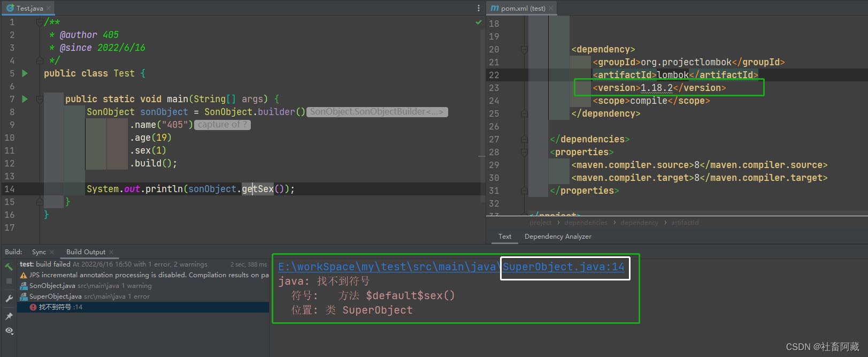Expand the folded SonObjectBuilder type hint
Image resolution: width=868 pixels, height=357 pixels.
tap(377, 112)
